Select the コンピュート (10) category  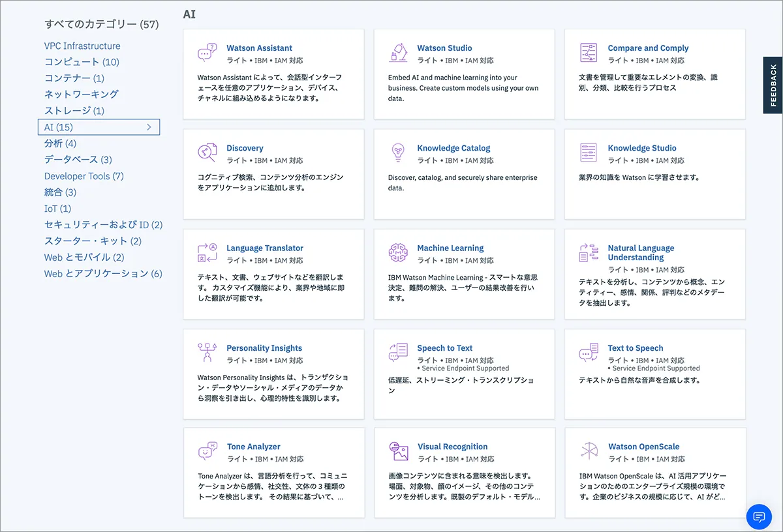tap(82, 62)
